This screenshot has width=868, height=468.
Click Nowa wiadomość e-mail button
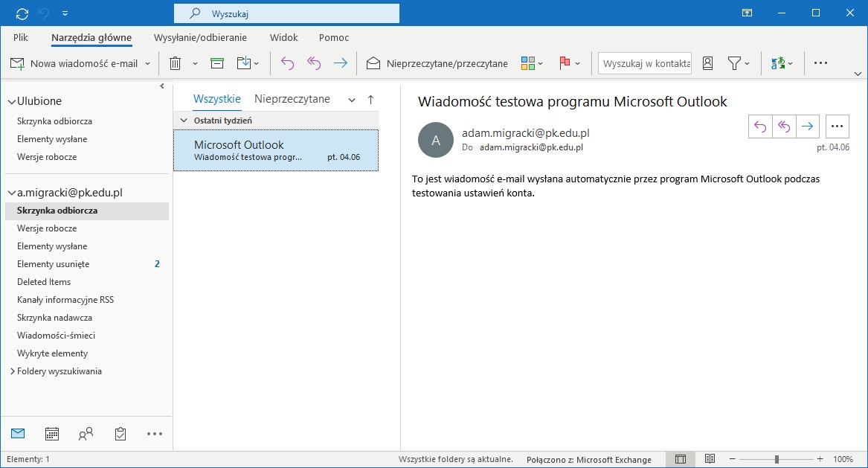click(74, 63)
